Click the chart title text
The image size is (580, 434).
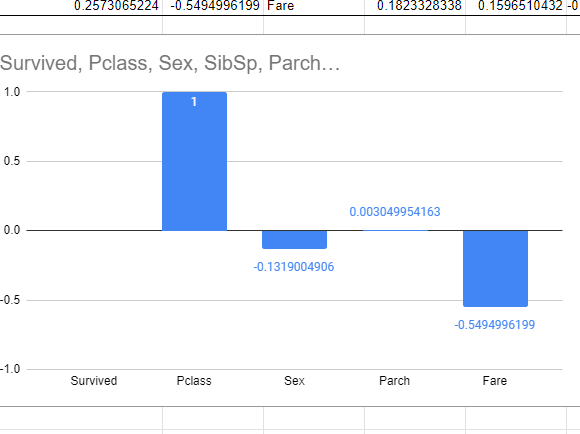tap(170, 63)
